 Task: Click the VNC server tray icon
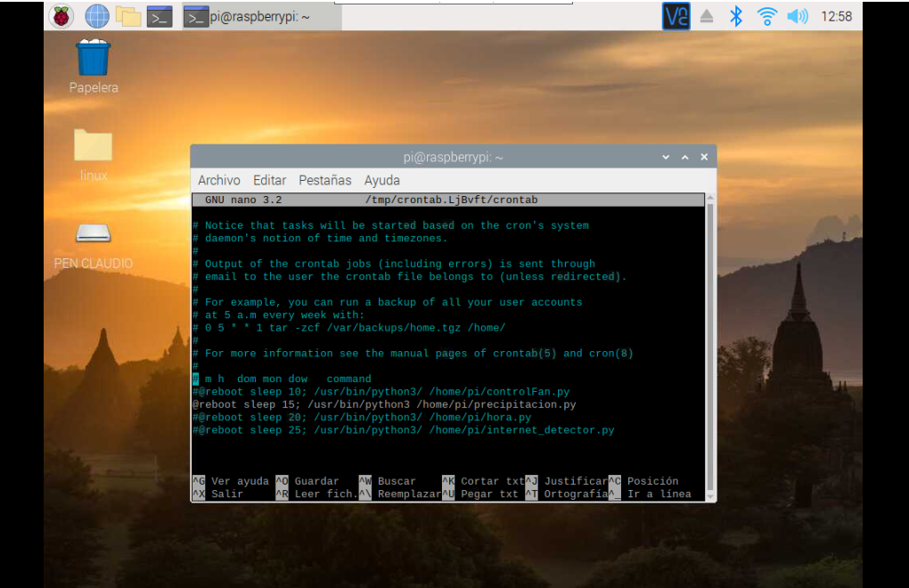(x=676, y=16)
